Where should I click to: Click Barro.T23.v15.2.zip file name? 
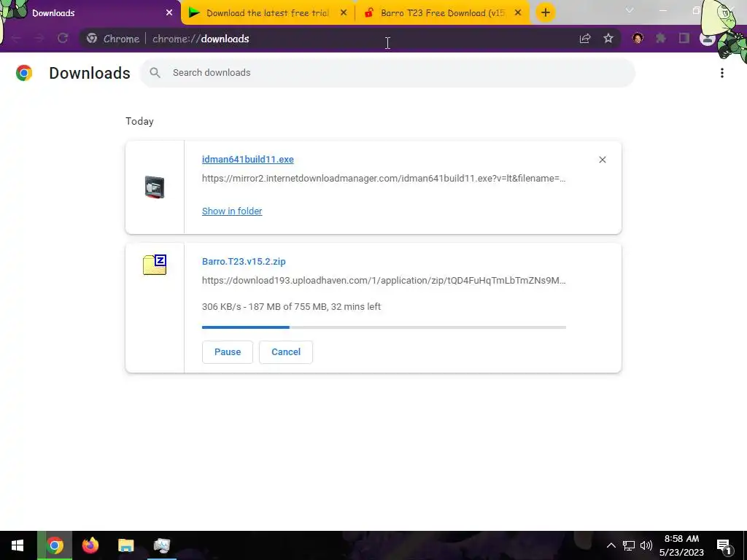[244, 262]
